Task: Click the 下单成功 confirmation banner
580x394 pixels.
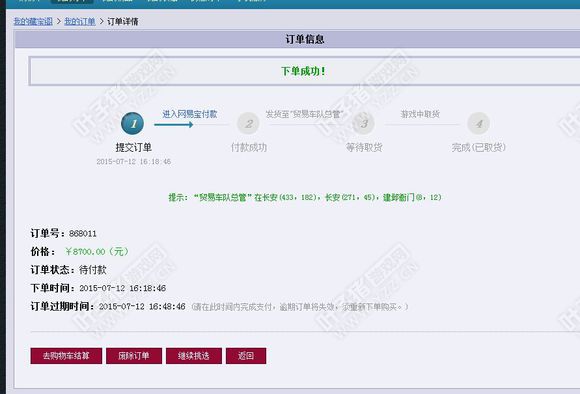Action: [x=304, y=71]
